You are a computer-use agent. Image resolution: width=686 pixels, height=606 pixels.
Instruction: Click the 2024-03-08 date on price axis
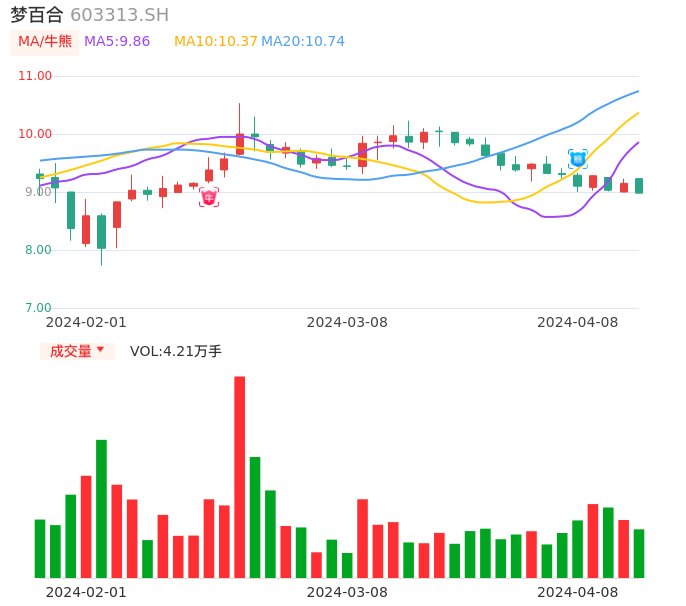click(347, 322)
